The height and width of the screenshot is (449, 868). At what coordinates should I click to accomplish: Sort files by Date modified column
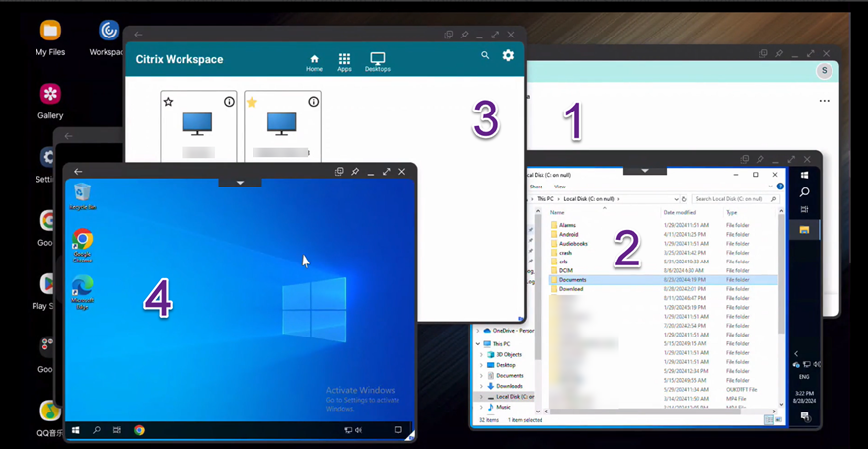(x=680, y=212)
